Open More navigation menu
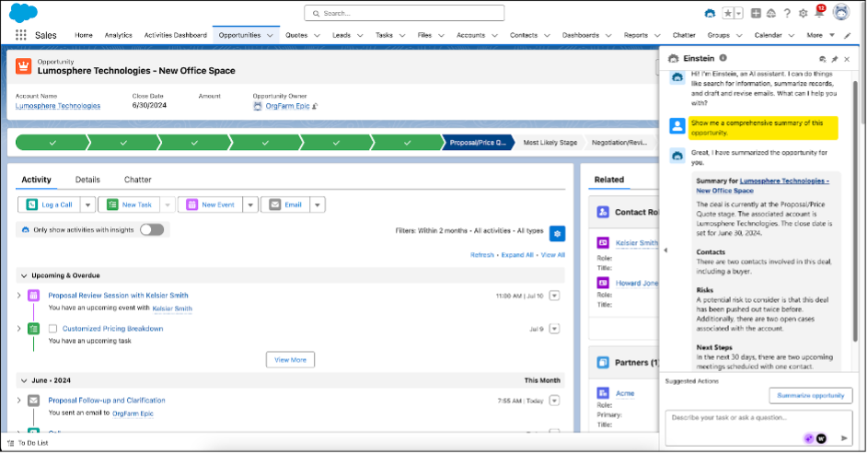The image size is (868, 454). pos(820,35)
